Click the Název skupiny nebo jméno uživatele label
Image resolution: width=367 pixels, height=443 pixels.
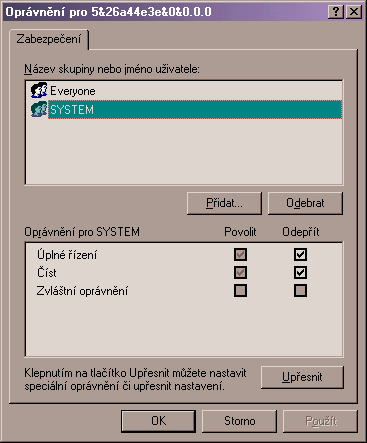(112, 69)
